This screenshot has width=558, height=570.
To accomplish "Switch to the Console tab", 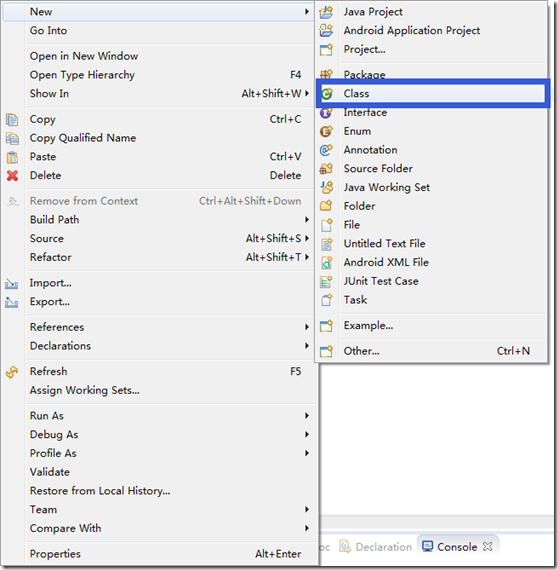I will coord(457,546).
